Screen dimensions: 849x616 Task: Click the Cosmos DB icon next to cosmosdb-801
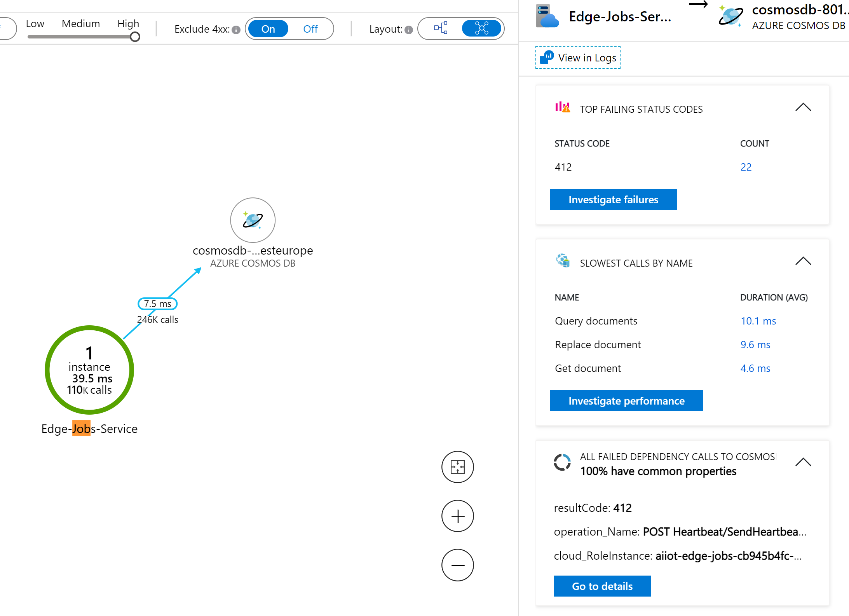(730, 16)
